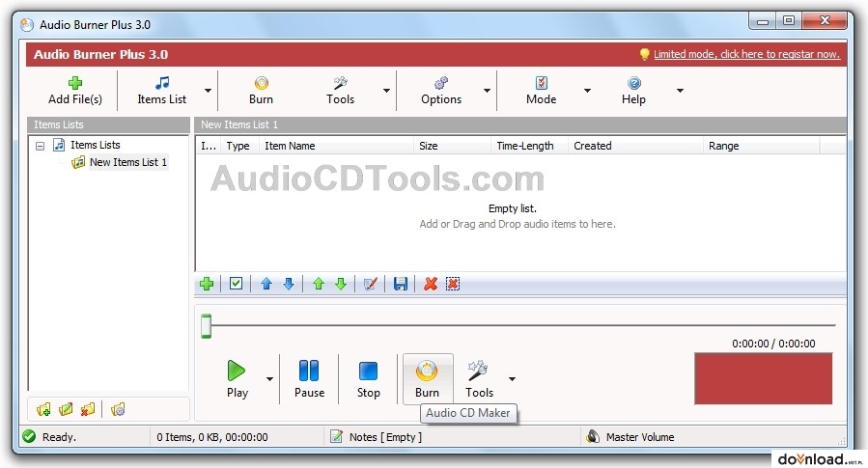Click the "Empty list." message text
Screen dimensions: 868x468
(512, 208)
